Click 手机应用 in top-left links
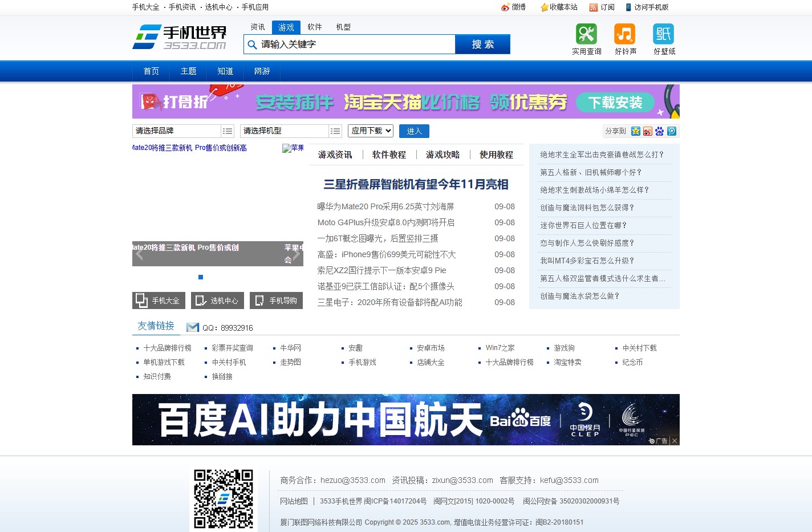Image resolution: width=812 pixels, height=532 pixels. pos(255,7)
